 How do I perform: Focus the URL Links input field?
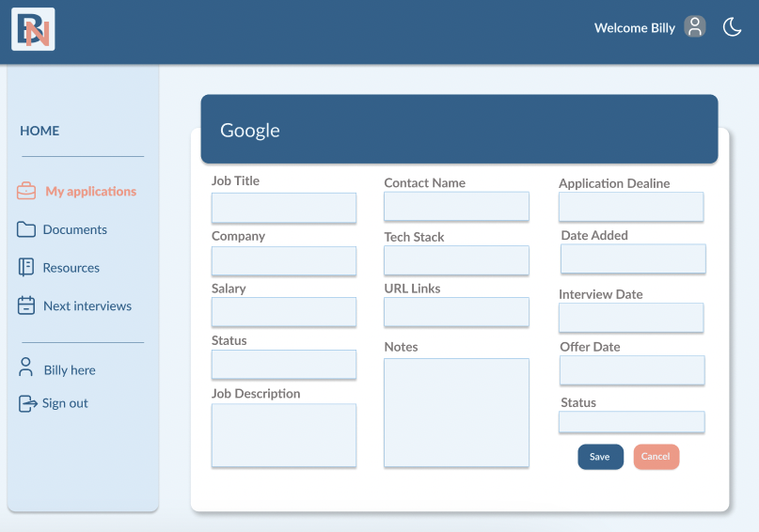tap(456, 312)
